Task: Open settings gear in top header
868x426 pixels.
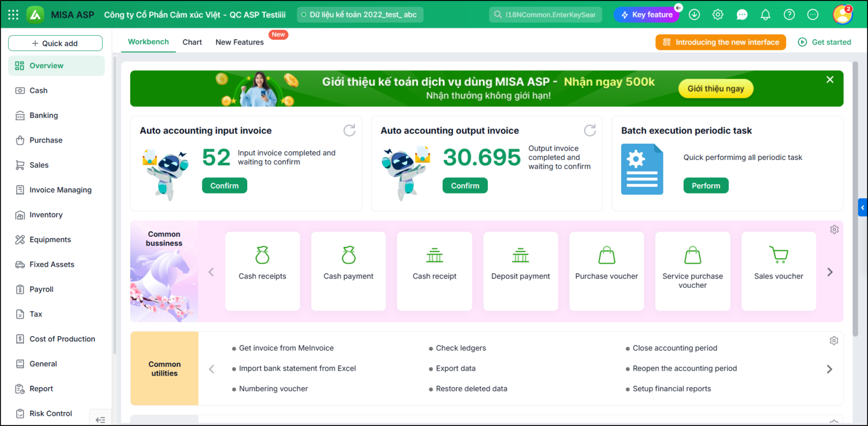Action: point(718,15)
